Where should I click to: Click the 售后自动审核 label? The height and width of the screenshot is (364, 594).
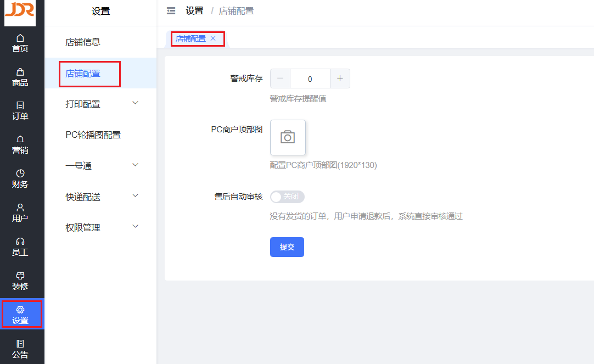(238, 197)
